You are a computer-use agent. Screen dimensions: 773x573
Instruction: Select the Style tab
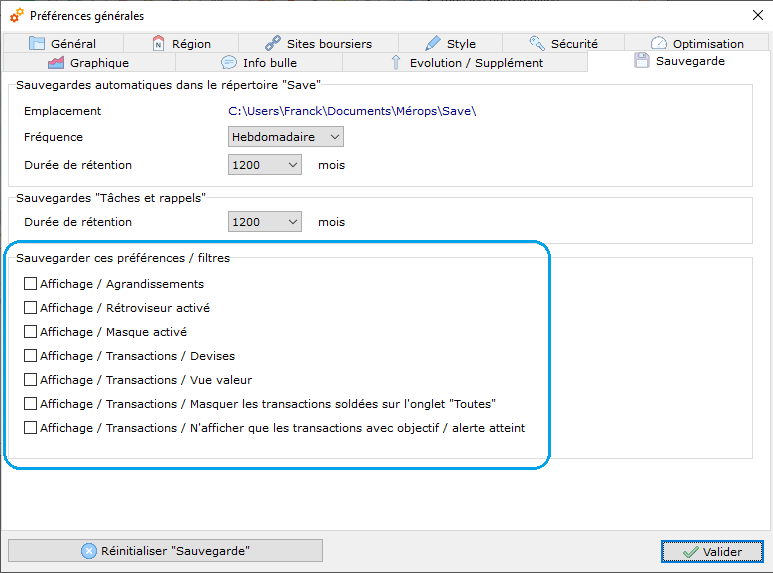tap(451, 43)
